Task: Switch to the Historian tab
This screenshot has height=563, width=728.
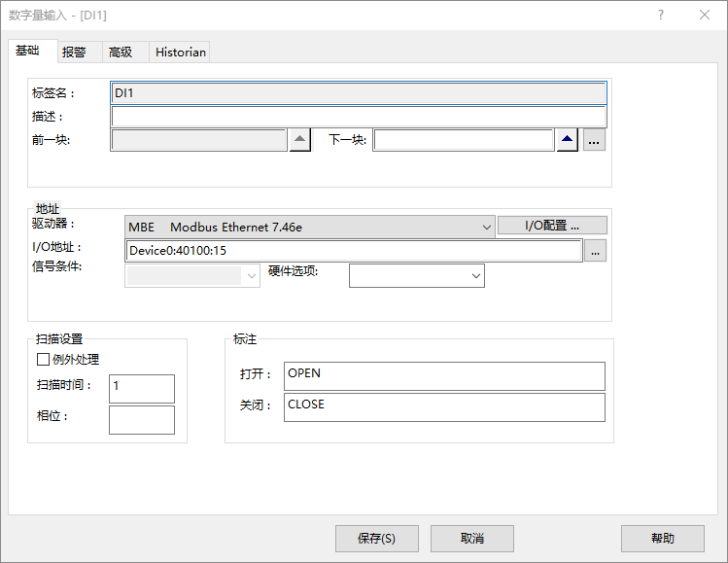Action: tap(180, 53)
